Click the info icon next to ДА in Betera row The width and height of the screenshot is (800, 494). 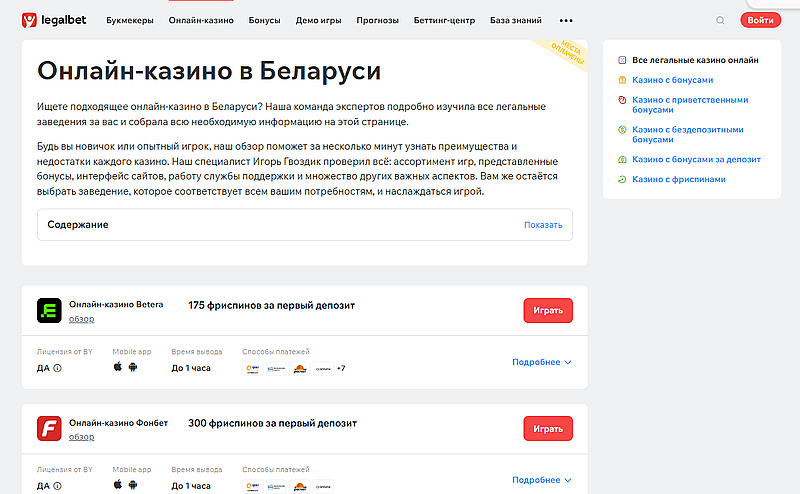[58, 368]
